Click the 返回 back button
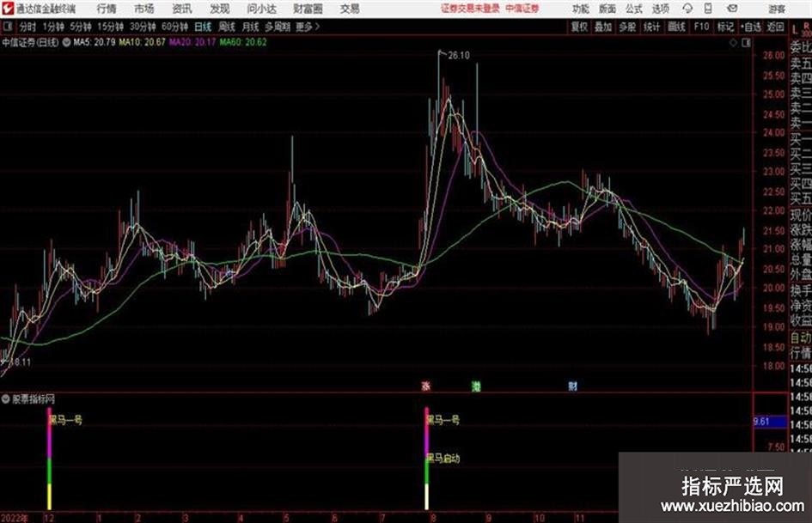The height and width of the screenshot is (523, 812). (776, 27)
